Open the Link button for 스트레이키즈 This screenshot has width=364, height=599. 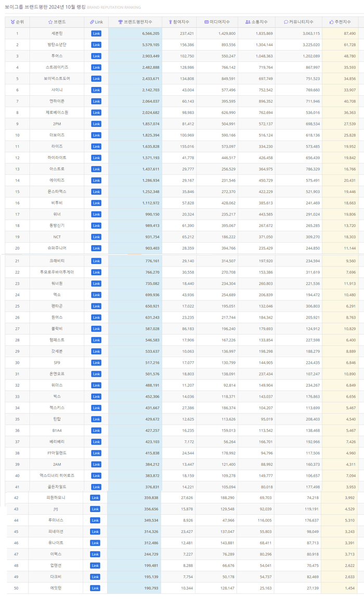point(96,68)
